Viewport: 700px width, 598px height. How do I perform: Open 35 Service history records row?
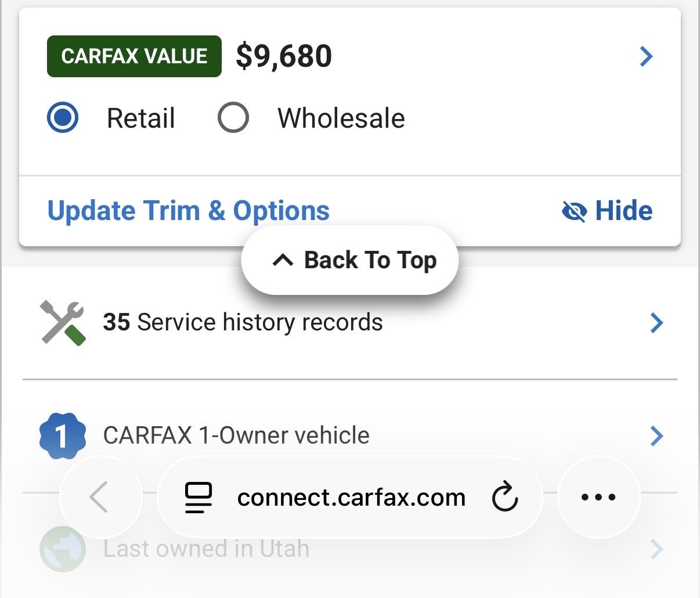(243, 323)
